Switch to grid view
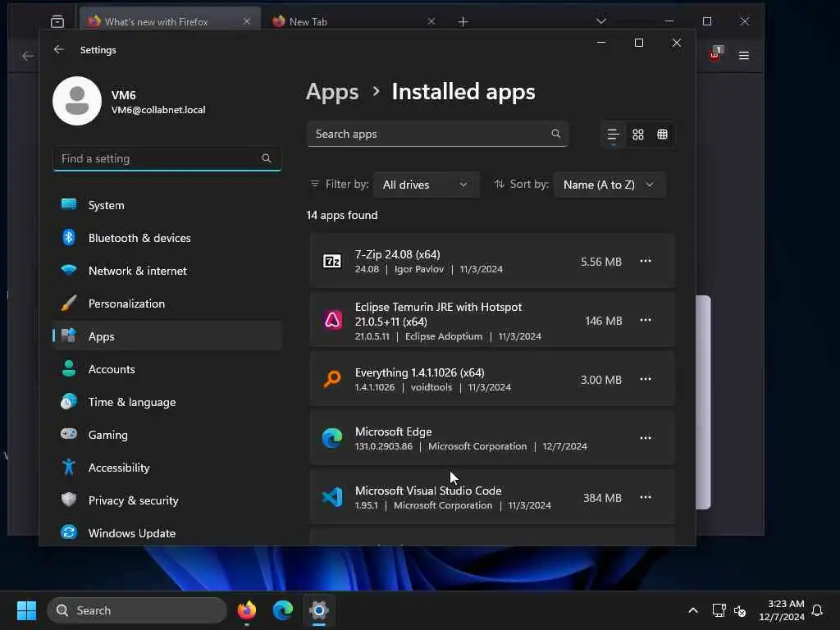The height and width of the screenshot is (630, 840). pyautogui.click(x=637, y=135)
